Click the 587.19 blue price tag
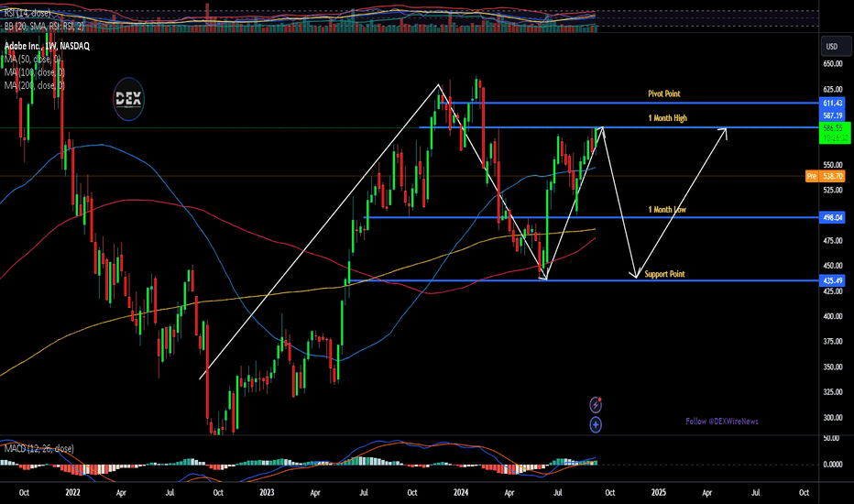The width and height of the screenshot is (854, 504). 832,115
